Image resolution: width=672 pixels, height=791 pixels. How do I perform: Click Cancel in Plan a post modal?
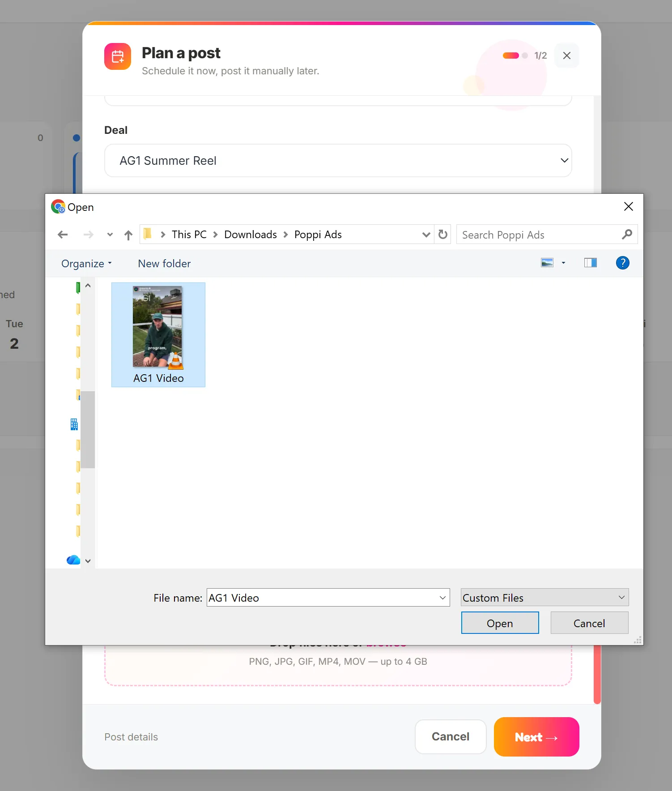click(x=451, y=737)
